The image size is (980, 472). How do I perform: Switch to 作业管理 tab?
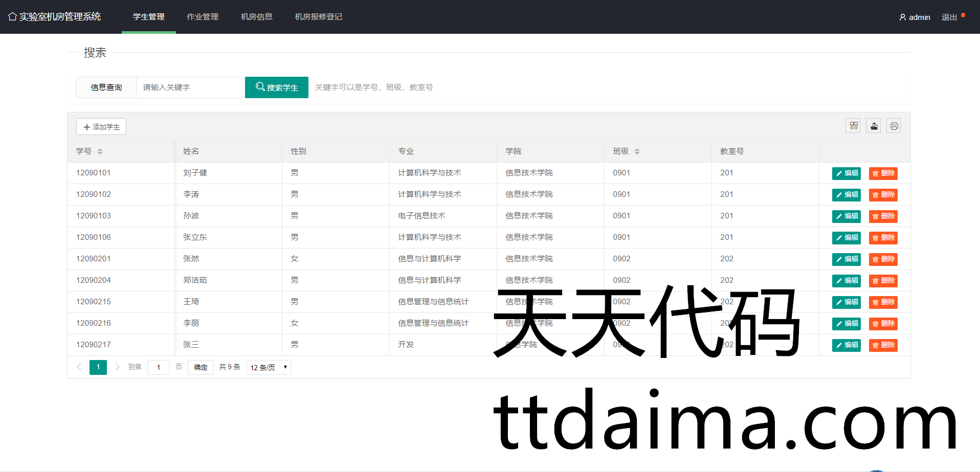tap(203, 17)
